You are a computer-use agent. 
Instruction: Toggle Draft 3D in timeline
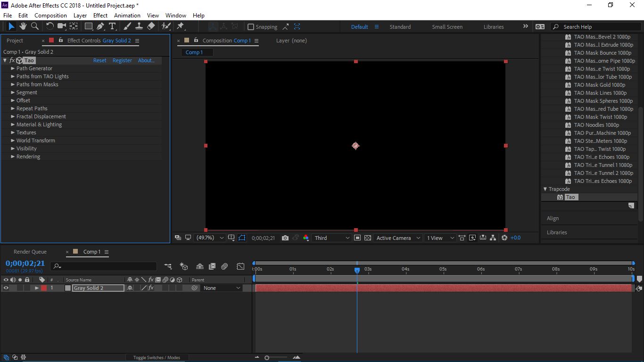pos(184,266)
